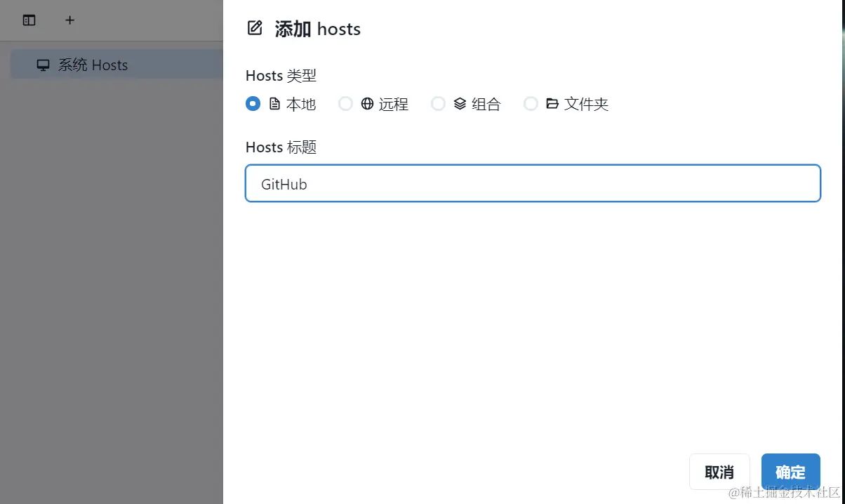Select the 组合 hosts type radio
The image size is (845, 504).
pos(438,103)
